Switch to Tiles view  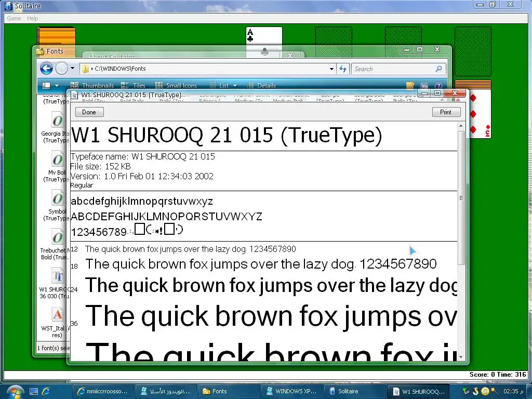133,86
